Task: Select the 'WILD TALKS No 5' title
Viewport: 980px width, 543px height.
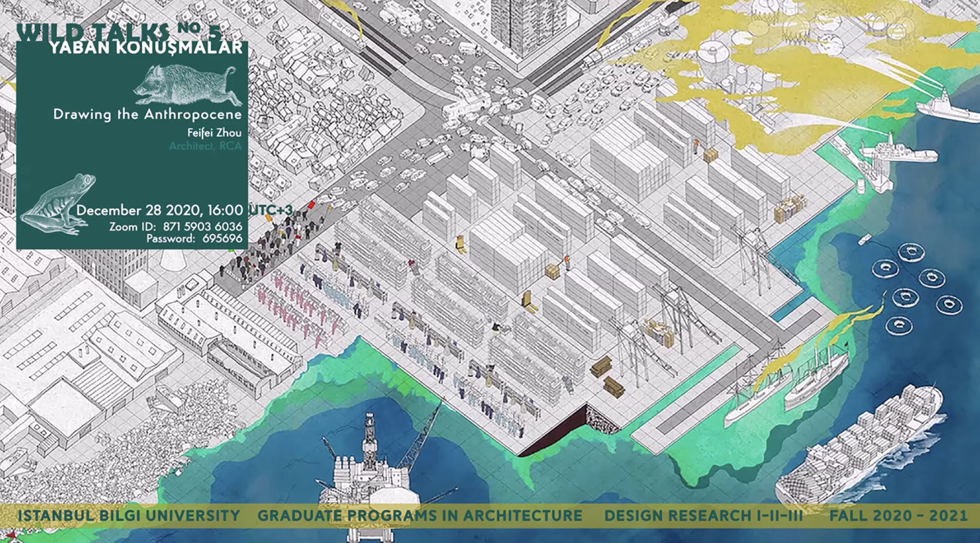Action: click(118, 31)
